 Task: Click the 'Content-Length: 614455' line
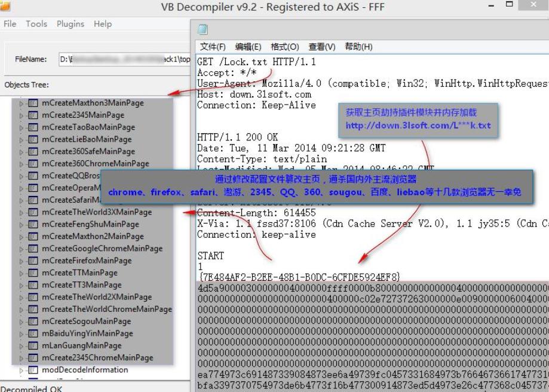pyautogui.click(x=256, y=213)
